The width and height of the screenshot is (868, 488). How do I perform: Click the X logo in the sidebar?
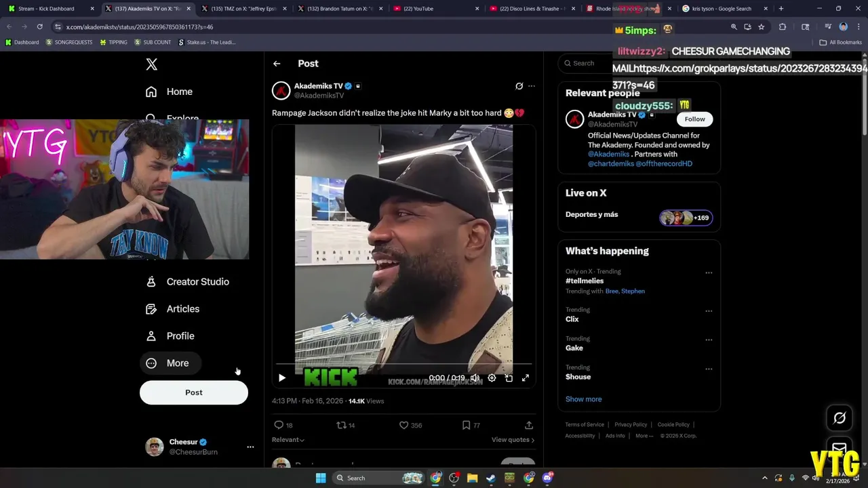(152, 64)
